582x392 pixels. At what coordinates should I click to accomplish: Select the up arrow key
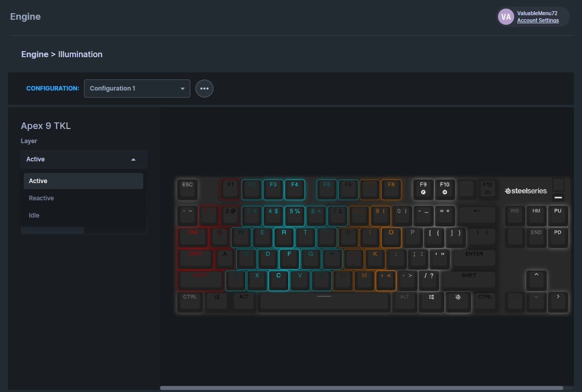(536, 280)
